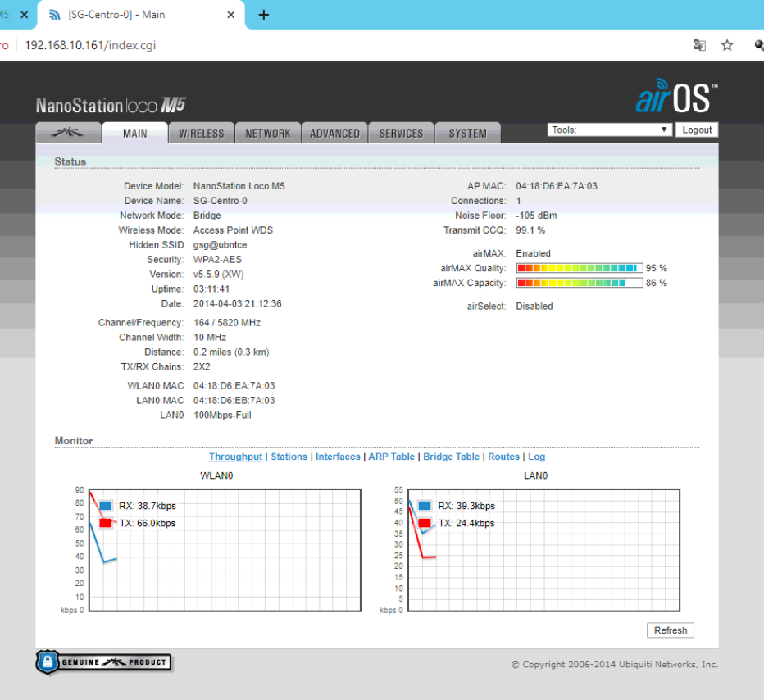Select the SSID value gsg@ubntce
764x700 pixels.
click(221, 244)
